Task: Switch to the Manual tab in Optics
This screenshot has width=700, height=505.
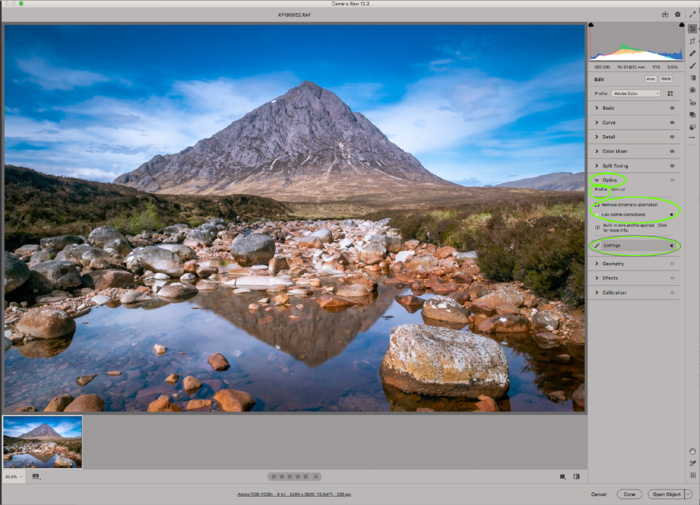Action: [617, 189]
